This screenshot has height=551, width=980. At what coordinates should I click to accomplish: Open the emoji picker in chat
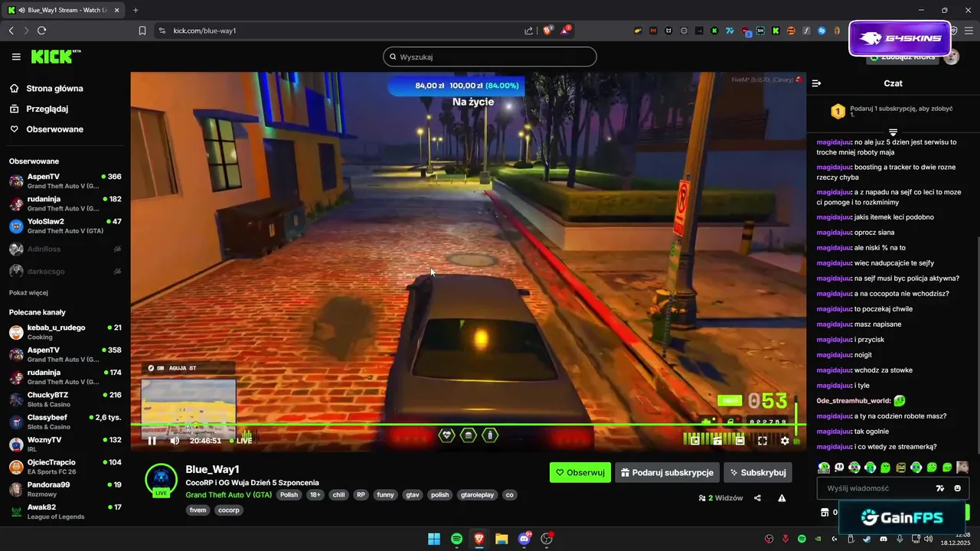[x=958, y=488]
